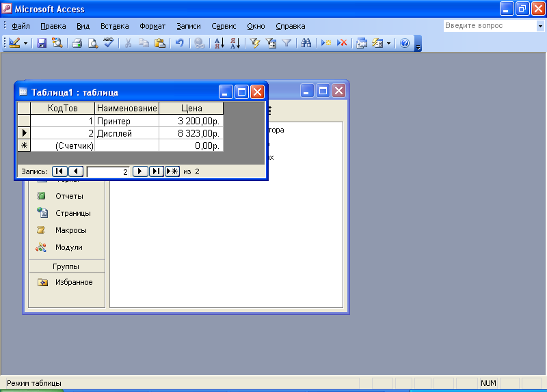The width and height of the screenshot is (547, 392).
Task: Open the Записи menu
Action: [x=189, y=26]
